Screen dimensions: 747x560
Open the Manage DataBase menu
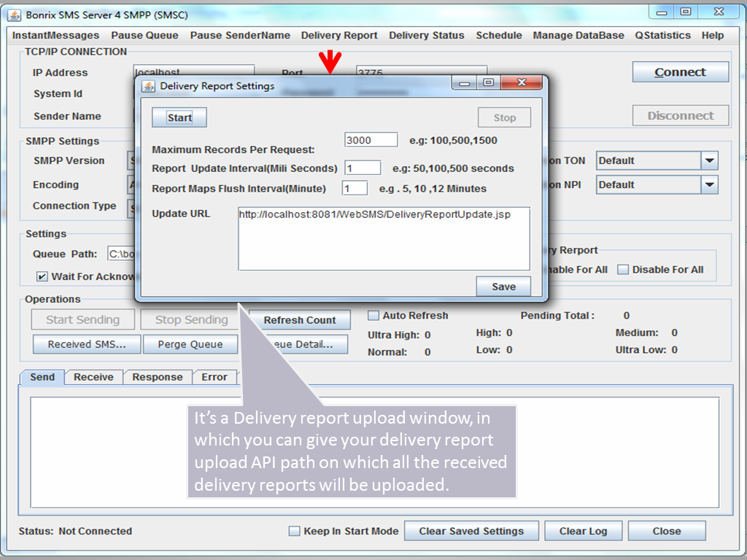[x=578, y=35]
